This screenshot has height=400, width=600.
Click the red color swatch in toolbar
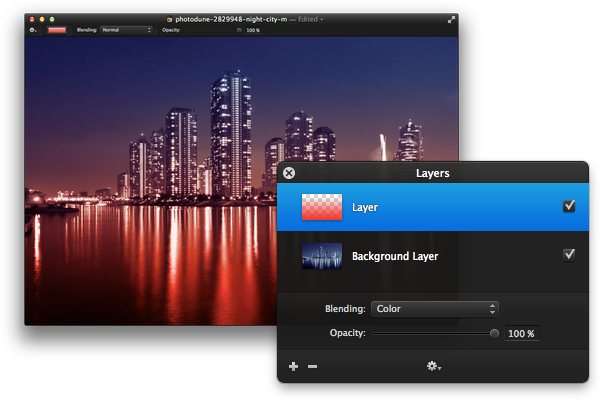[x=57, y=30]
